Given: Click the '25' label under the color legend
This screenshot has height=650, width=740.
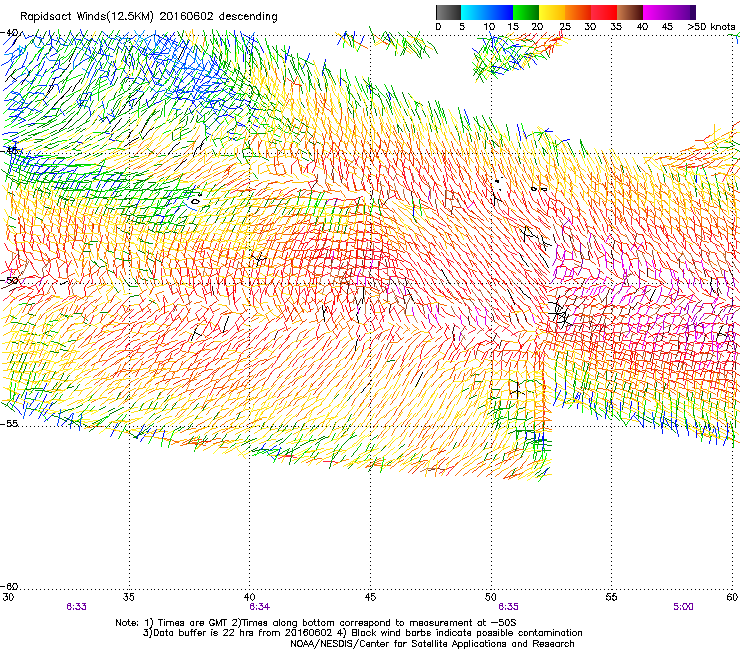Looking at the screenshot, I should click(565, 27).
